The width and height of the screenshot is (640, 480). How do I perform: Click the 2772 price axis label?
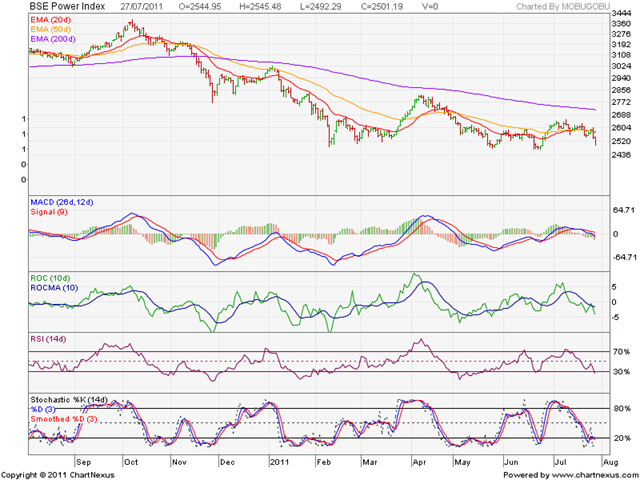point(621,102)
